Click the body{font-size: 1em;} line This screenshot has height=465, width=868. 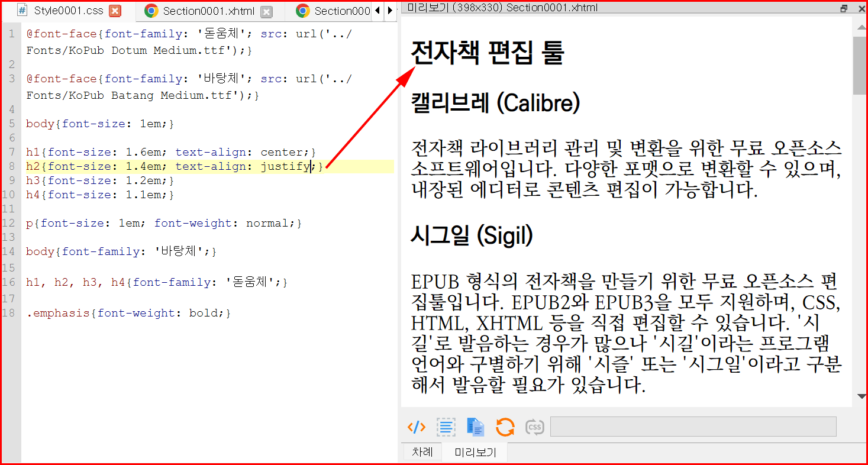click(100, 124)
